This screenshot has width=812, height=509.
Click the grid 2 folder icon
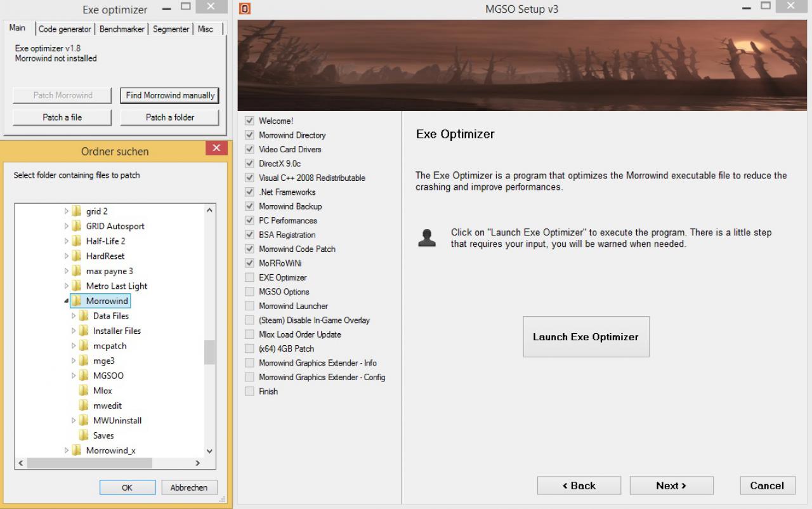click(x=77, y=211)
